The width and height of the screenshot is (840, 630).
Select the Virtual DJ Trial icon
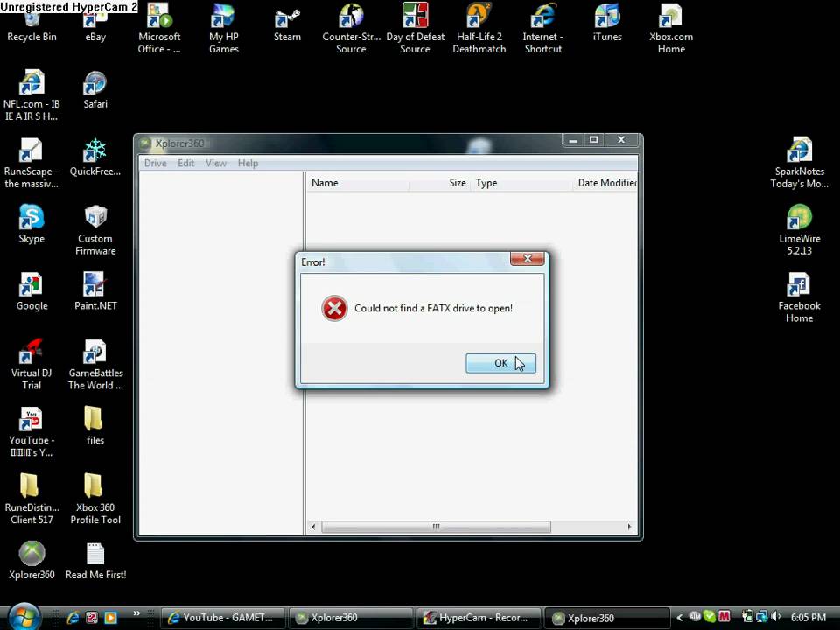(31, 364)
